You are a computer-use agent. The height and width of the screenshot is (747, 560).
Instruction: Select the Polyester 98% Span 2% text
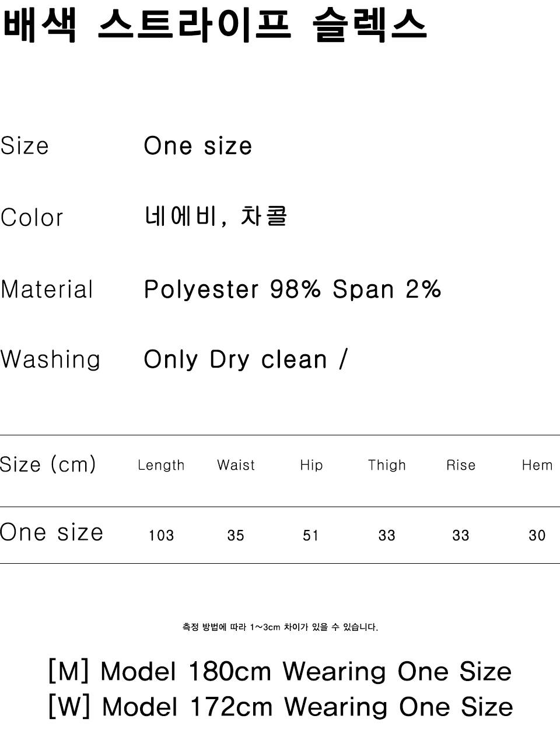292,289
